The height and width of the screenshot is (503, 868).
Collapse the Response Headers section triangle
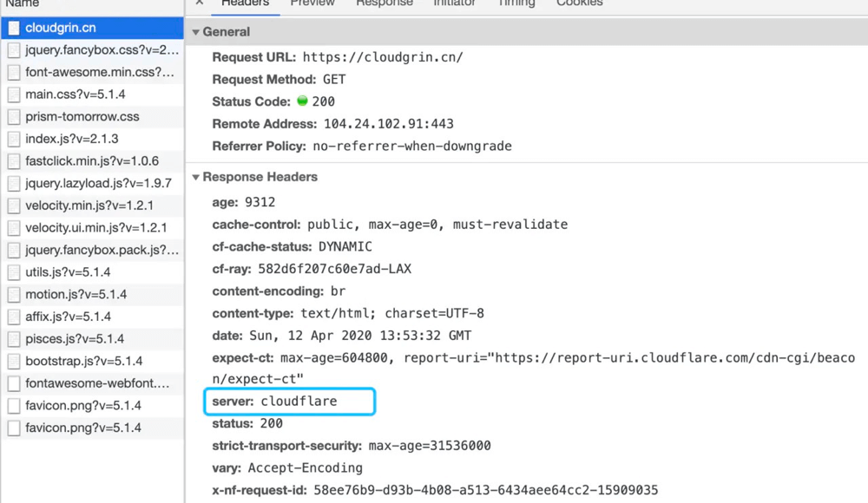coord(195,177)
